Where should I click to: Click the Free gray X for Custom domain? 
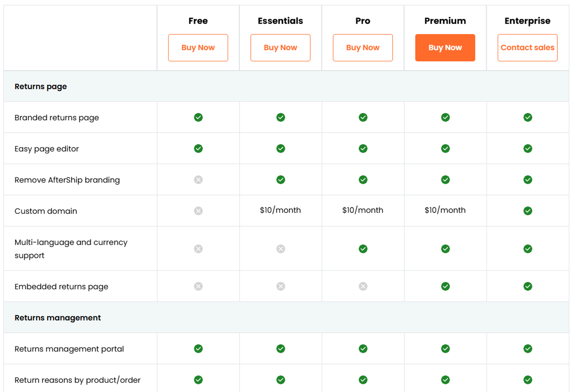(x=198, y=211)
